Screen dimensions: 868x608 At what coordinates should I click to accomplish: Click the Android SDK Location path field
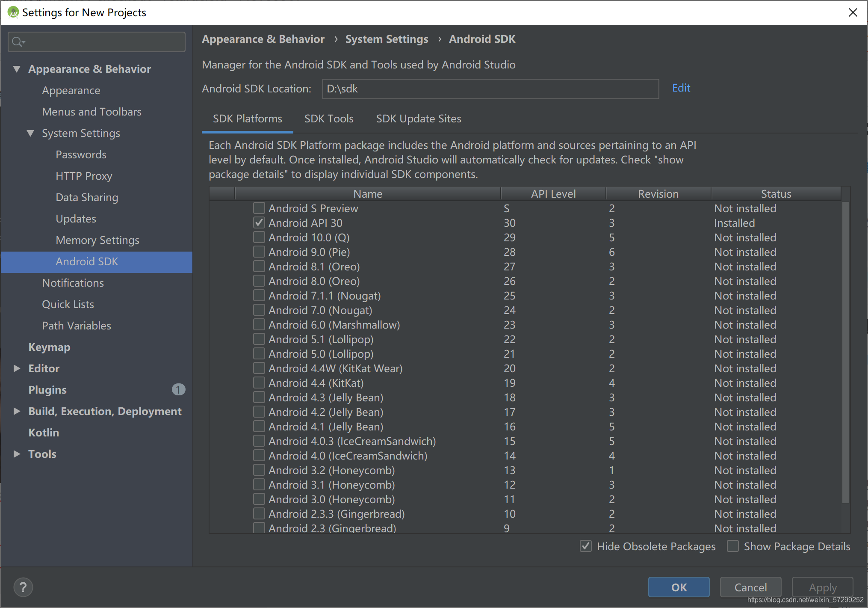490,89
